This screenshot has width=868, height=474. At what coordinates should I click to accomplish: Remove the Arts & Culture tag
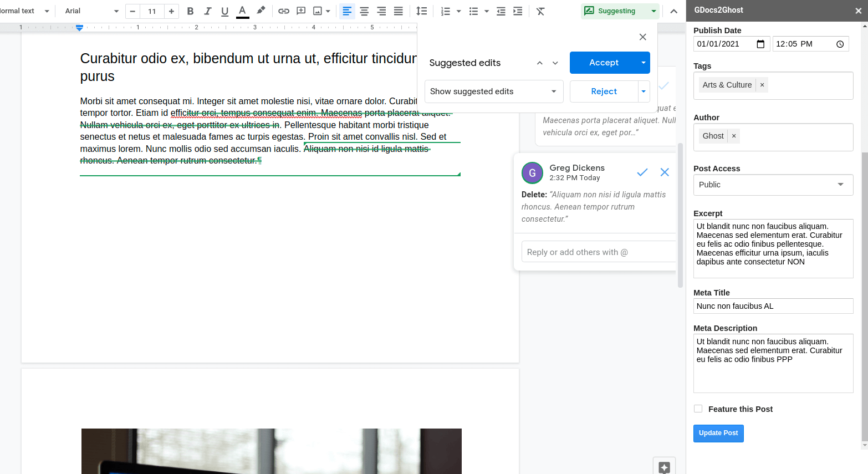pyautogui.click(x=762, y=85)
